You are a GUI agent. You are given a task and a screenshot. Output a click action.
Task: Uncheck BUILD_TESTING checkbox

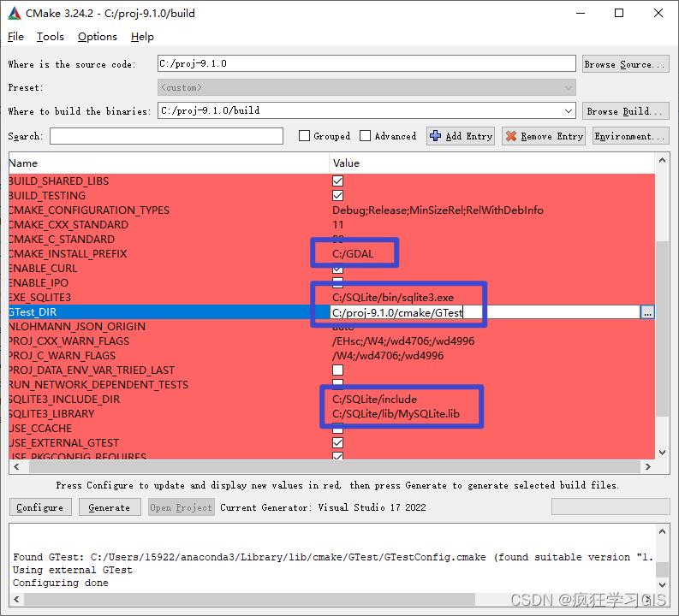337,196
